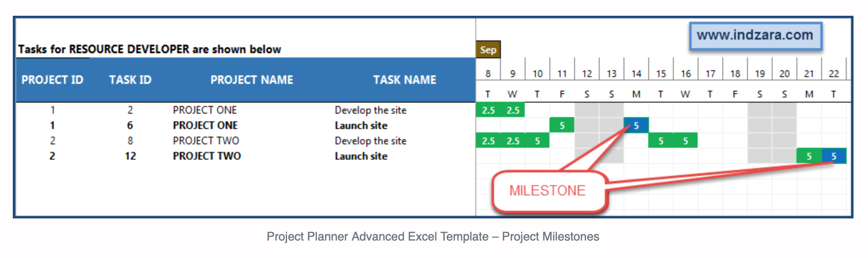Click Launch site task for PROJECT ONE
The height and width of the screenshot is (258, 868).
361,126
